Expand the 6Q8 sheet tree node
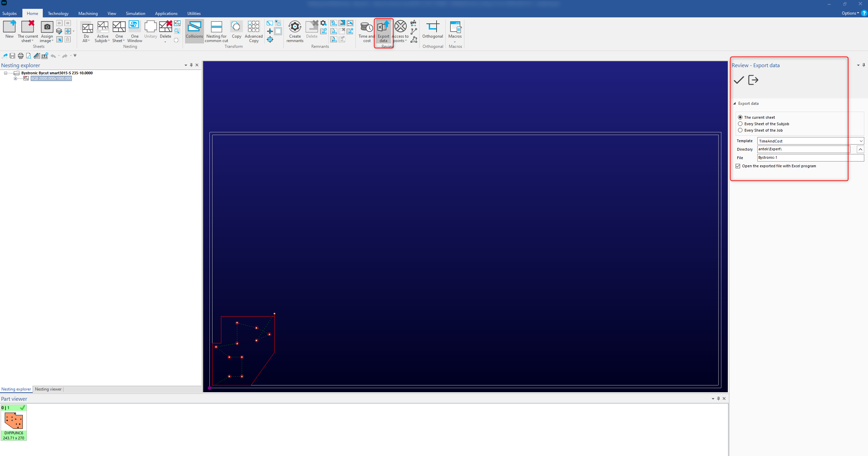The width and height of the screenshot is (868, 456). [15, 78]
